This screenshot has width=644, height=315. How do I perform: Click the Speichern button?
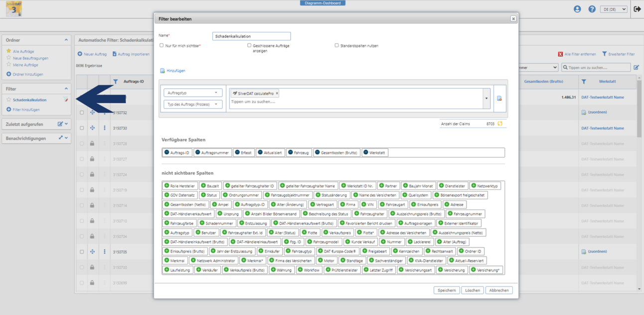tap(447, 290)
